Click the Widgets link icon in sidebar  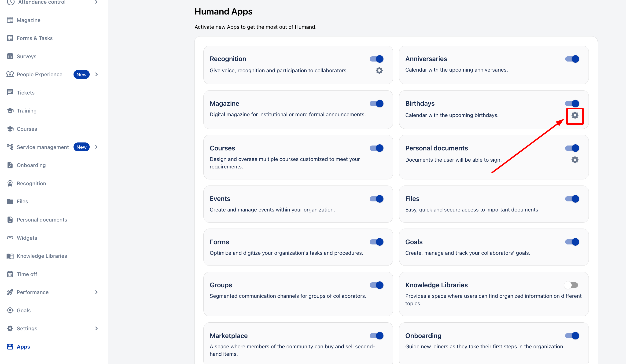pyautogui.click(x=10, y=238)
